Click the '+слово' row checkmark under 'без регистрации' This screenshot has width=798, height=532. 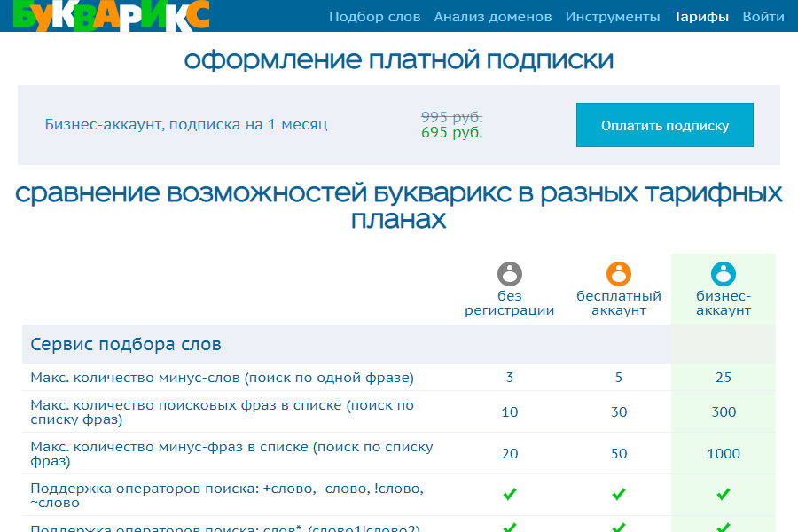(510, 494)
